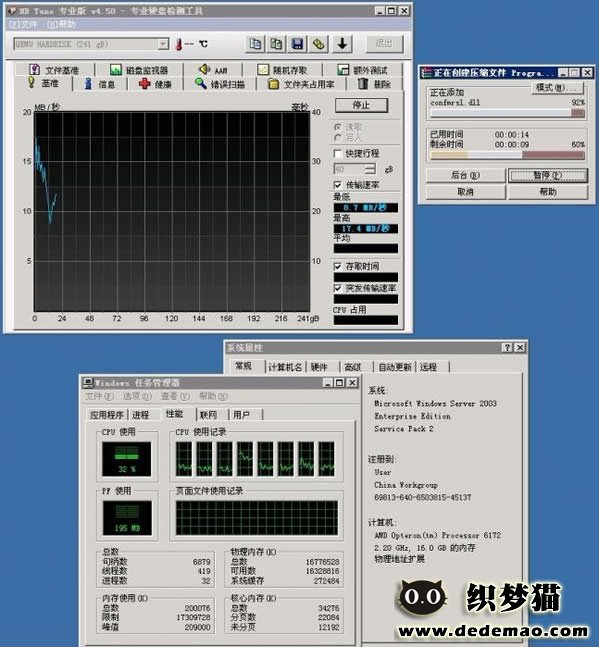
Task: Click the trash can erase icon
Action: coord(363,83)
